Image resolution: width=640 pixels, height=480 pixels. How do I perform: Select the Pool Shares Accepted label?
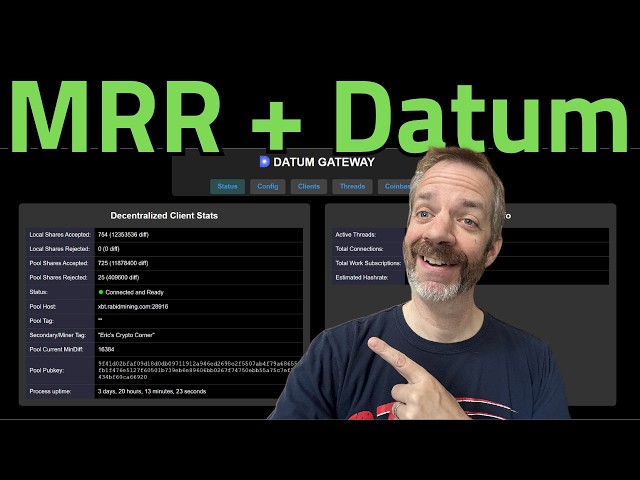(59, 263)
